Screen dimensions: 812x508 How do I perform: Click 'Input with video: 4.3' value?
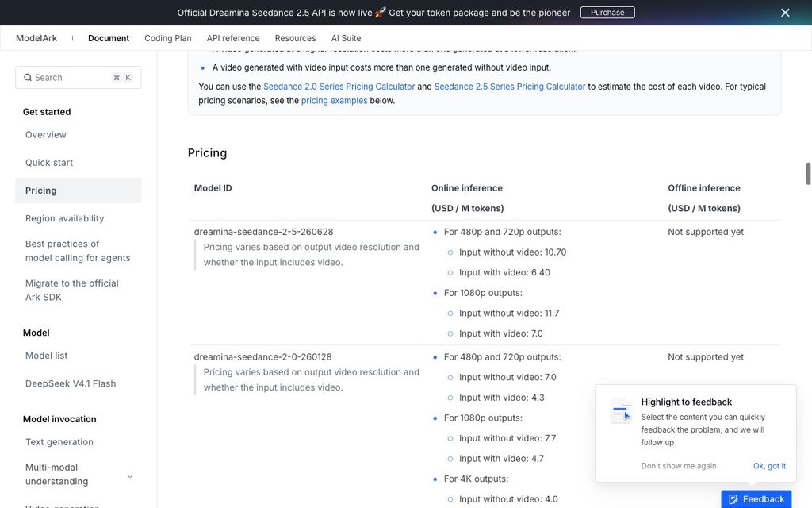tap(501, 398)
